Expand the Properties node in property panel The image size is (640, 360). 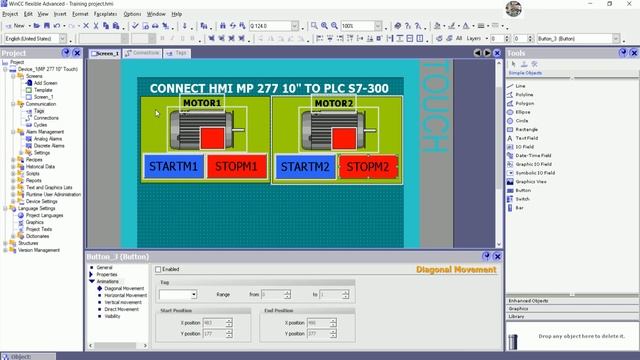91,274
